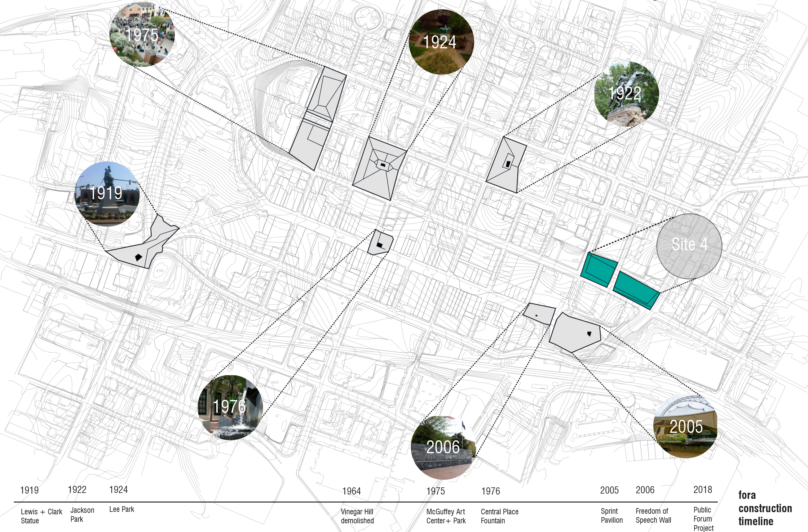808x532 pixels.
Task: Click the Central Place Fountain label
Action: tap(499, 516)
